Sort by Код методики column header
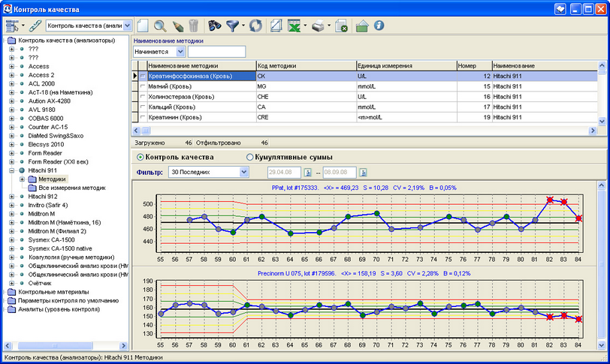Image resolution: width=610 pixels, height=364 pixels. pyautogui.click(x=307, y=66)
